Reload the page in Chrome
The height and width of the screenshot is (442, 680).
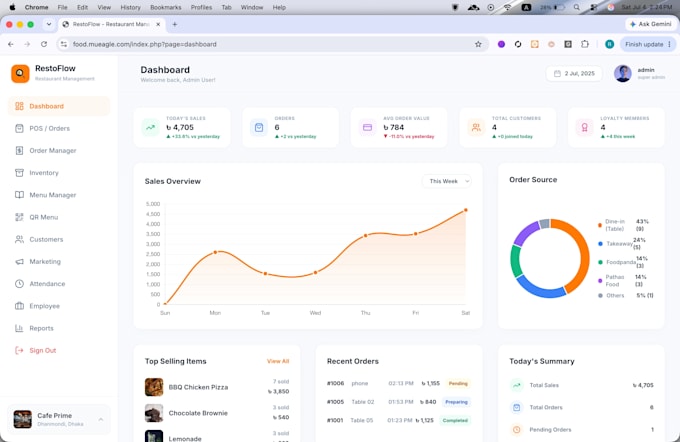(x=44, y=44)
